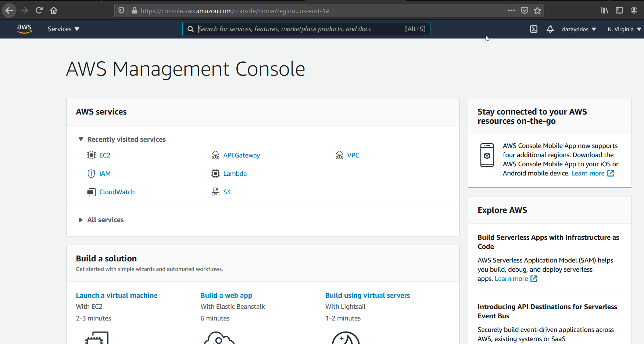
Task: Open the CloudWatch link
Action: click(117, 192)
